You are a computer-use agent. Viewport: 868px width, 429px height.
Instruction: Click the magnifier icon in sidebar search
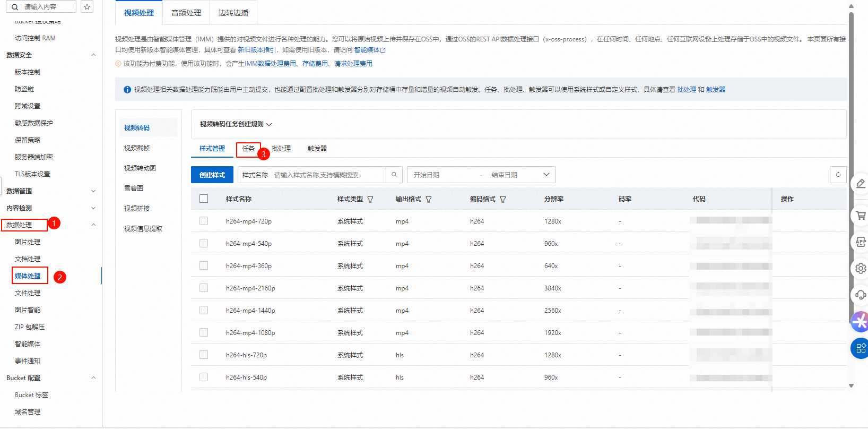pyautogui.click(x=15, y=7)
